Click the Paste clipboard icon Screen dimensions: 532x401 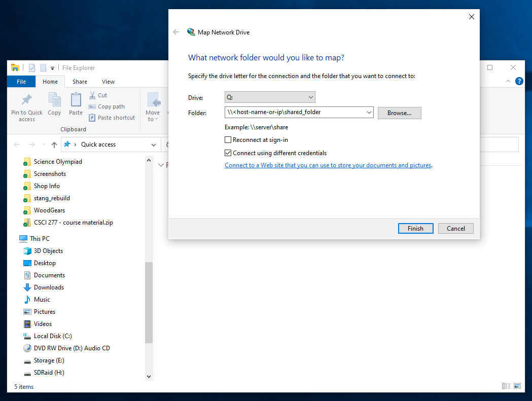click(76, 99)
